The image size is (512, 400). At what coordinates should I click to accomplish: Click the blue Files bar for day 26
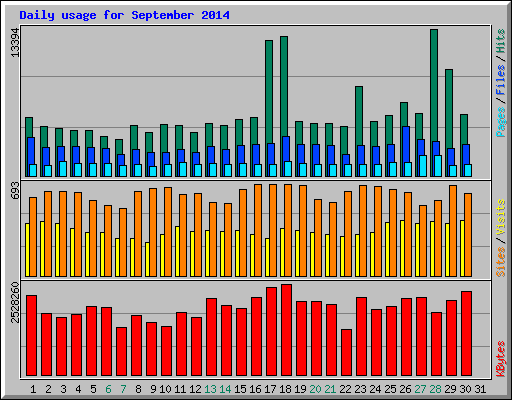coord(406,144)
